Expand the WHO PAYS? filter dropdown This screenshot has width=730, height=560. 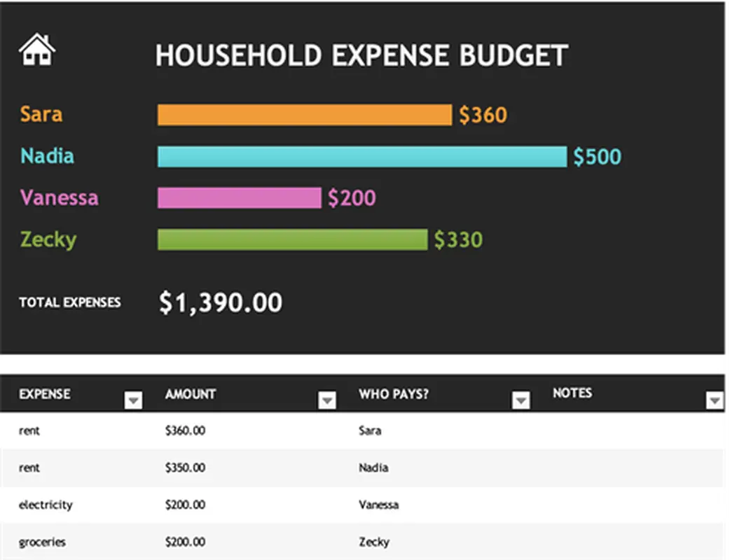[x=521, y=400]
